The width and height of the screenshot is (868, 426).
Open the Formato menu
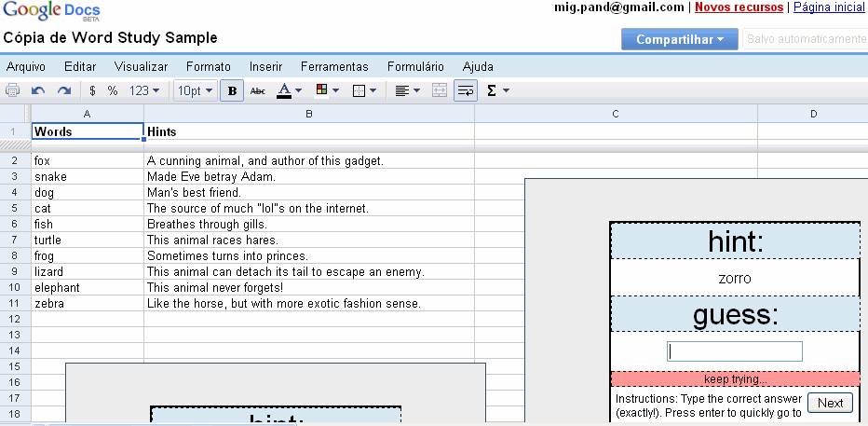(209, 67)
